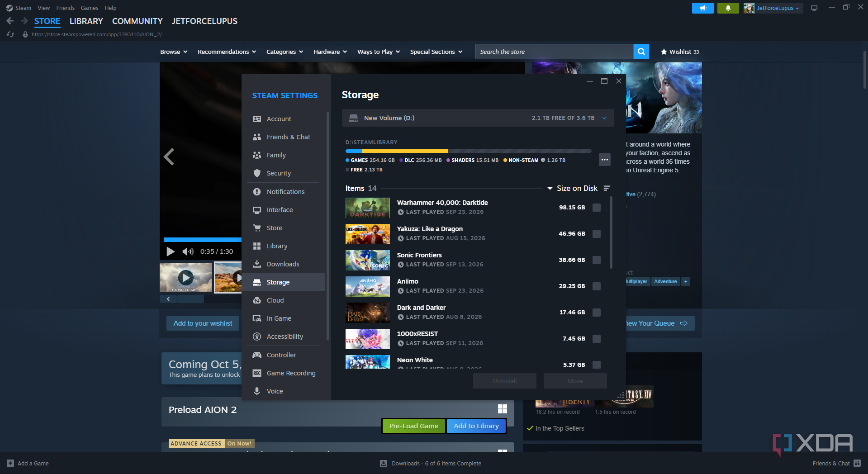Screen dimensions: 868x474
Task: Open the blue announcements megaphone
Action: tap(703, 8)
